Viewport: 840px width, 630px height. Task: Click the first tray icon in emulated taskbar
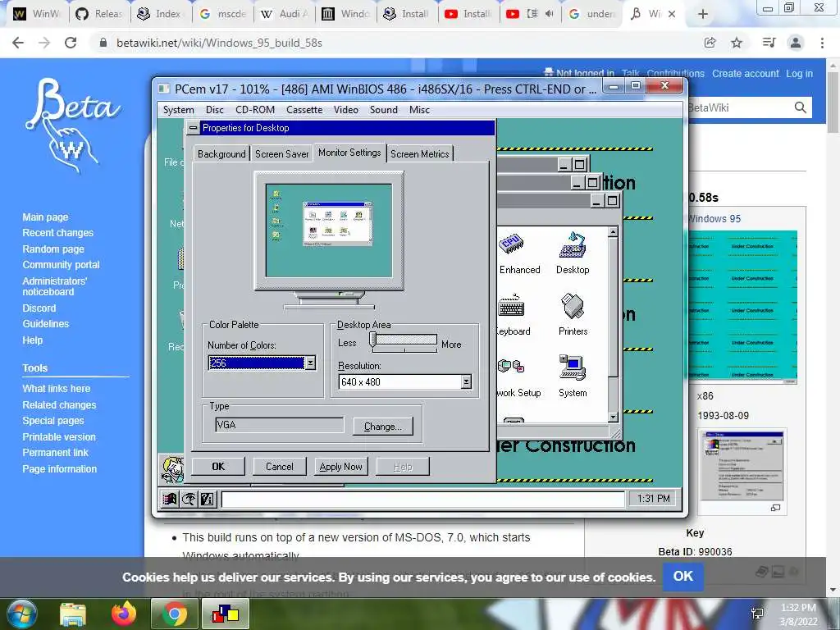(x=170, y=500)
